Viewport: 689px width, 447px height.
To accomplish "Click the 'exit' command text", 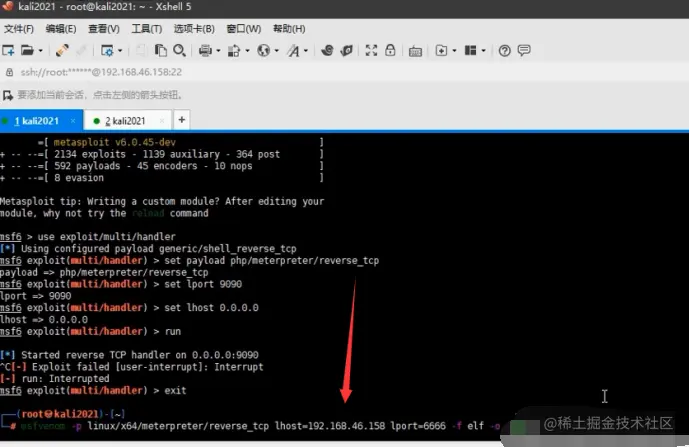I will 175,391.
